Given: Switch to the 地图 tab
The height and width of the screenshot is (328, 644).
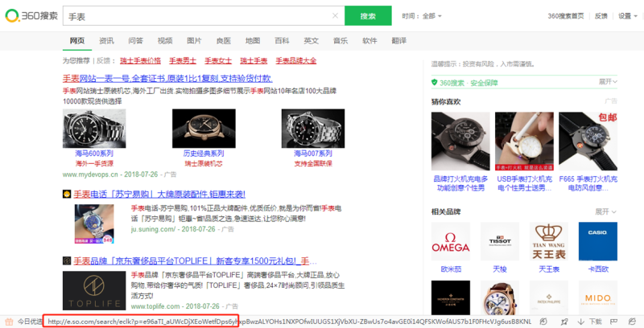Looking at the screenshot, I should 253,40.
